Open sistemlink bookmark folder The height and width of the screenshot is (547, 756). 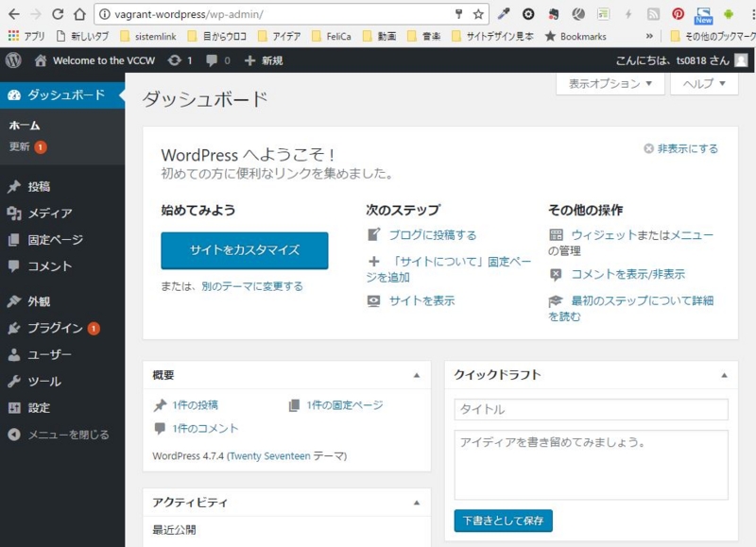tap(148, 36)
